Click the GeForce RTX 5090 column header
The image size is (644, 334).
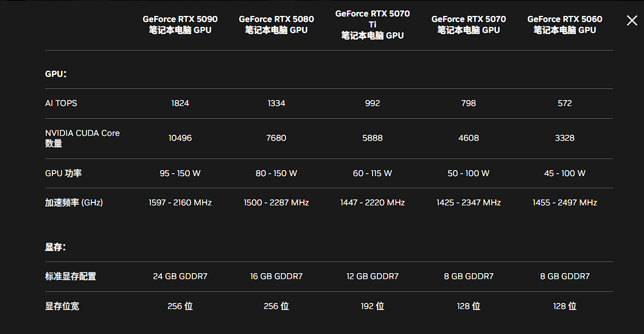click(x=180, y=24)
